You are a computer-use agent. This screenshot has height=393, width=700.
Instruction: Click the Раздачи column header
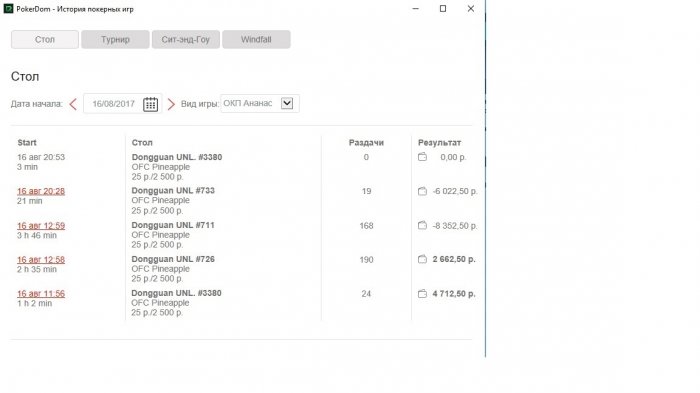[366, 142]
